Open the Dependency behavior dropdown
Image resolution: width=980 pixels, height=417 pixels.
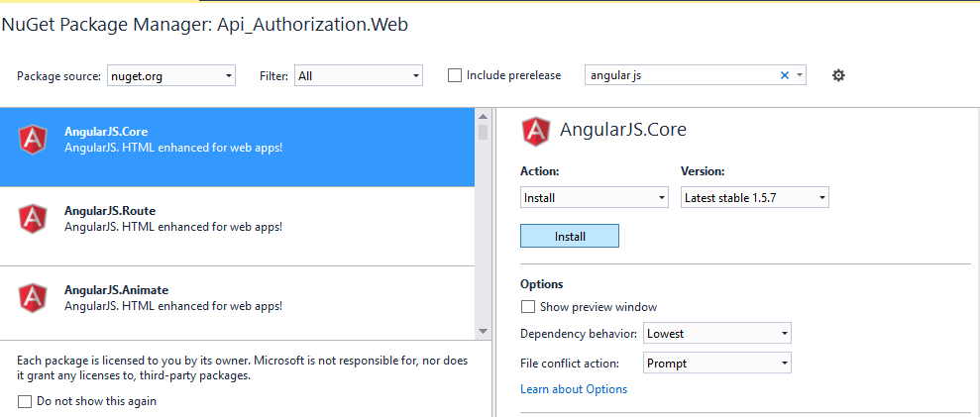point(716,334)
